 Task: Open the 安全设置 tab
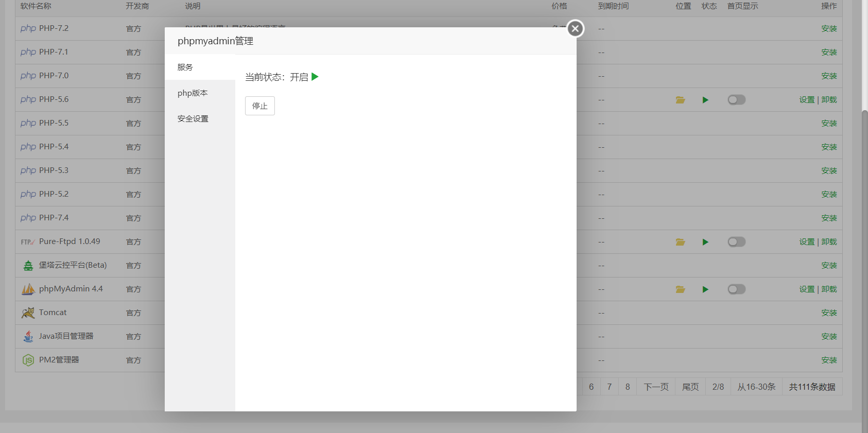coord(200,118)
